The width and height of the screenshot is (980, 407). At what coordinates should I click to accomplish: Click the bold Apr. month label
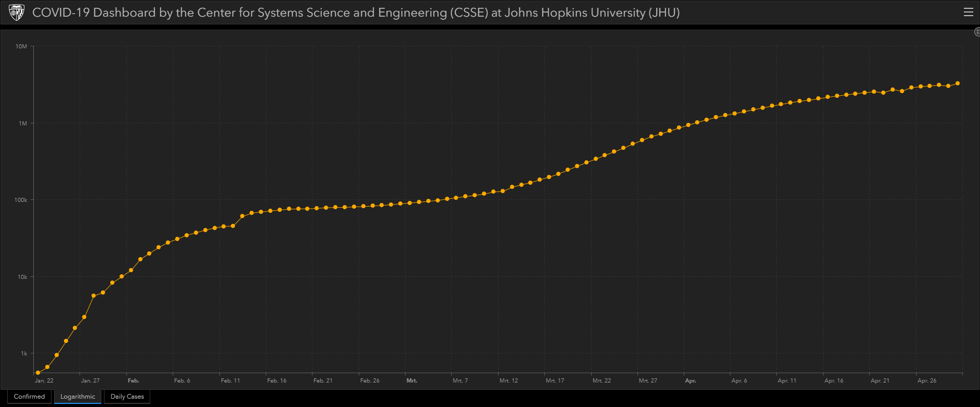[690, 380]
